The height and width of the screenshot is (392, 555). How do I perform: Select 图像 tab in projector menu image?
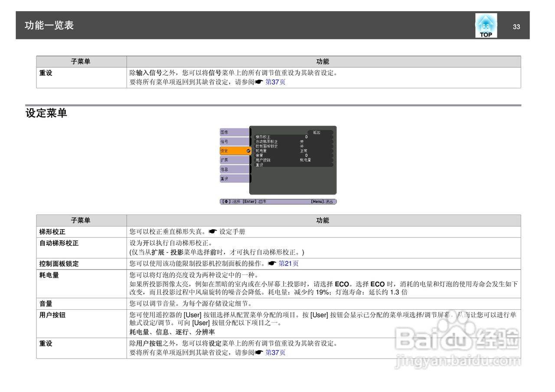(x=235, y=132)
